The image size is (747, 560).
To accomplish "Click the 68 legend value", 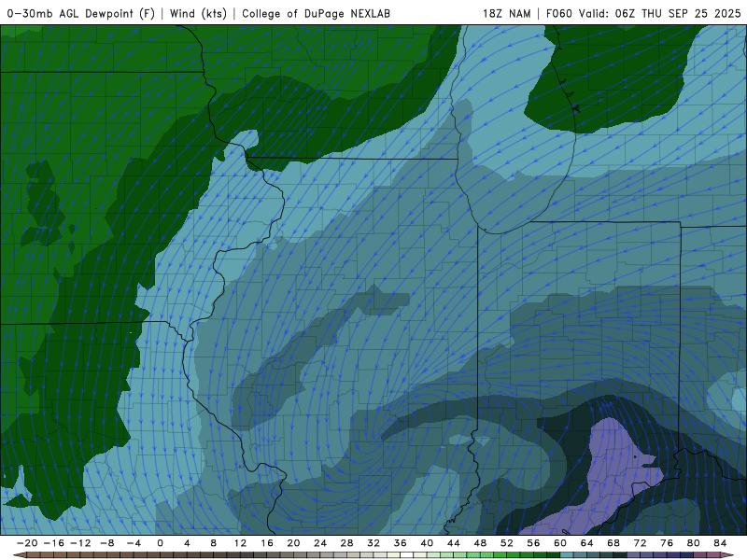I will [613, 543].
